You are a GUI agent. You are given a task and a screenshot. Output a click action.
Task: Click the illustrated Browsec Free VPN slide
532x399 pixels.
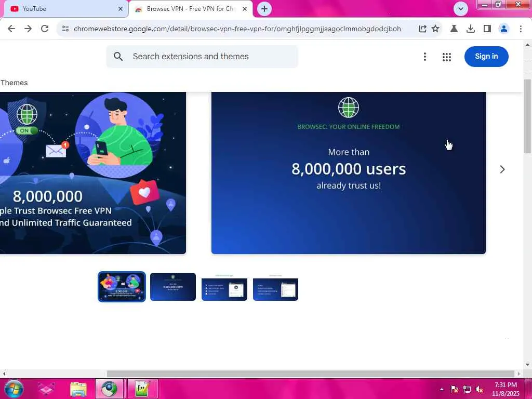(92, 172)
